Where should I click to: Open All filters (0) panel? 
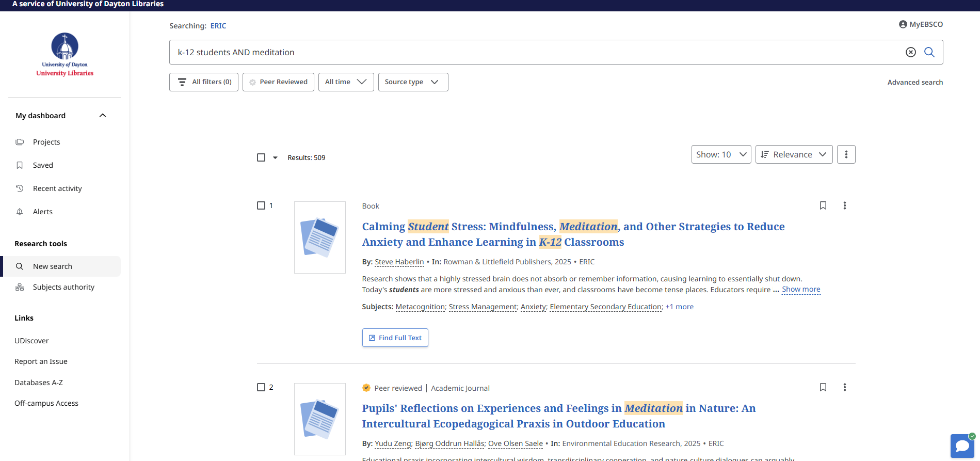[204, 82]
